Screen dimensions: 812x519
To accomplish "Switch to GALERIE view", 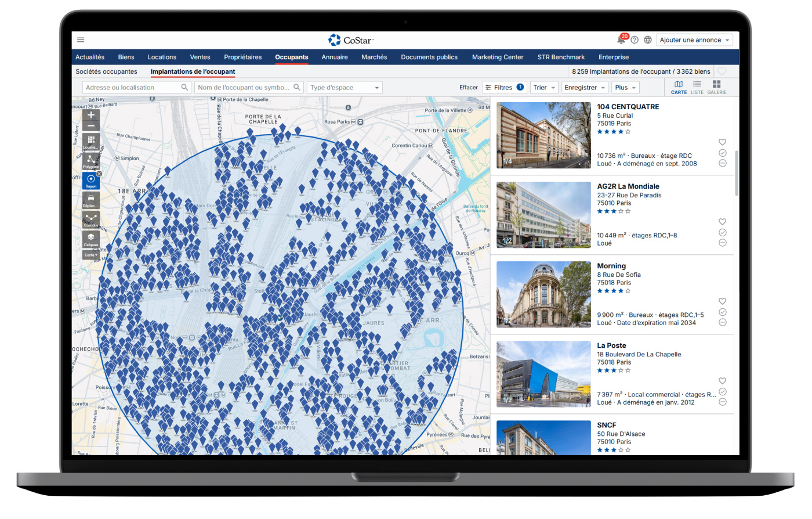I will (x=717, y=87).
